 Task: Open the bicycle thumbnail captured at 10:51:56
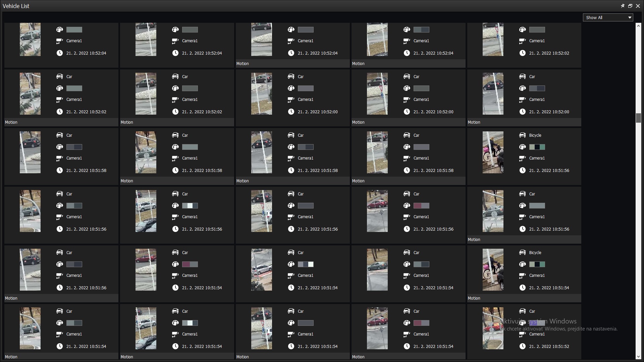493,152
